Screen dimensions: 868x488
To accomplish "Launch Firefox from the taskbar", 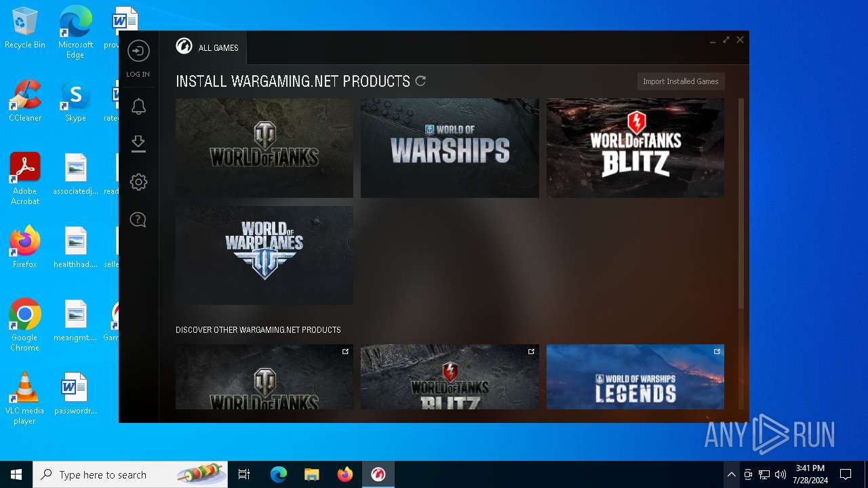I will (x=344, y=474).
